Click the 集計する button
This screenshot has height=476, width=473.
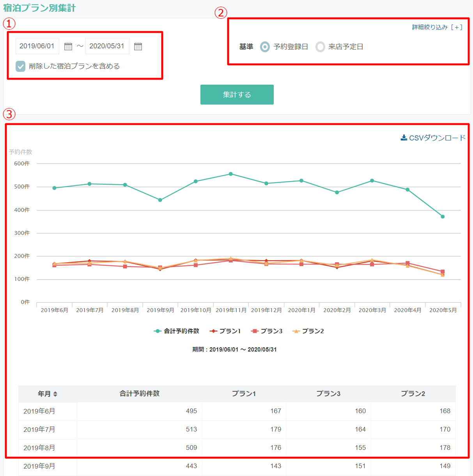(x=237, y=94)
